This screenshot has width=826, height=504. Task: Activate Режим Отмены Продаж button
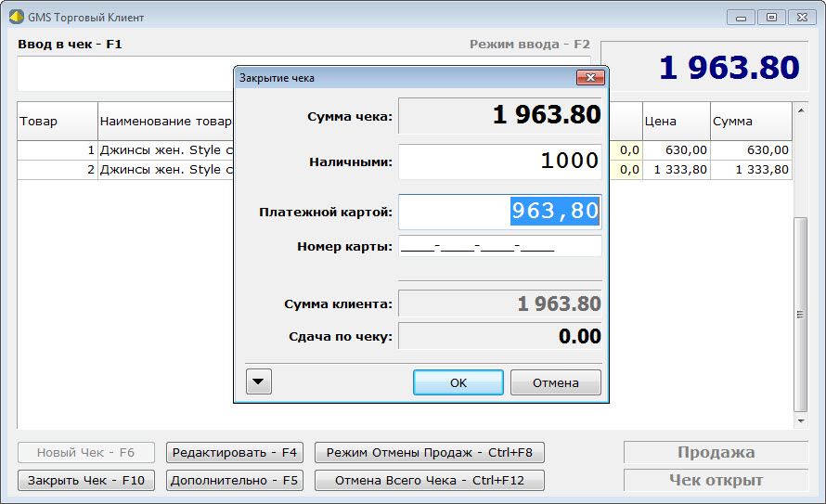[x=429, y=452]
